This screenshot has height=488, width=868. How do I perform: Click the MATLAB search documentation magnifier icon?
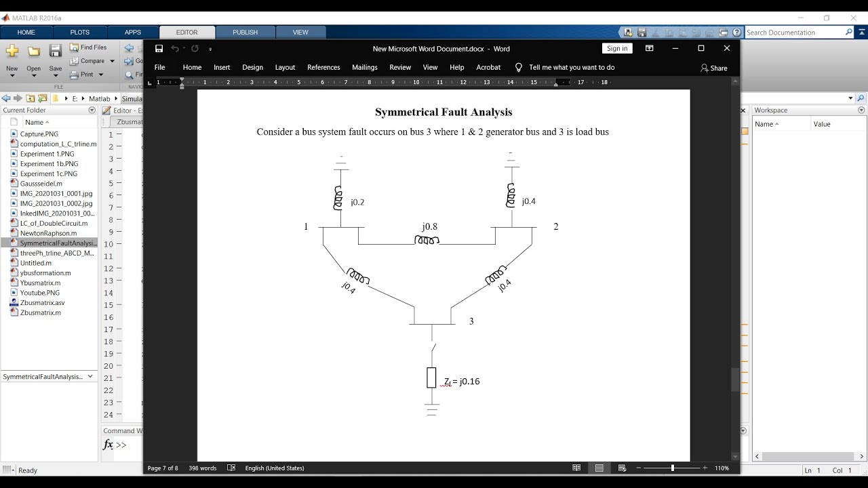848,33
